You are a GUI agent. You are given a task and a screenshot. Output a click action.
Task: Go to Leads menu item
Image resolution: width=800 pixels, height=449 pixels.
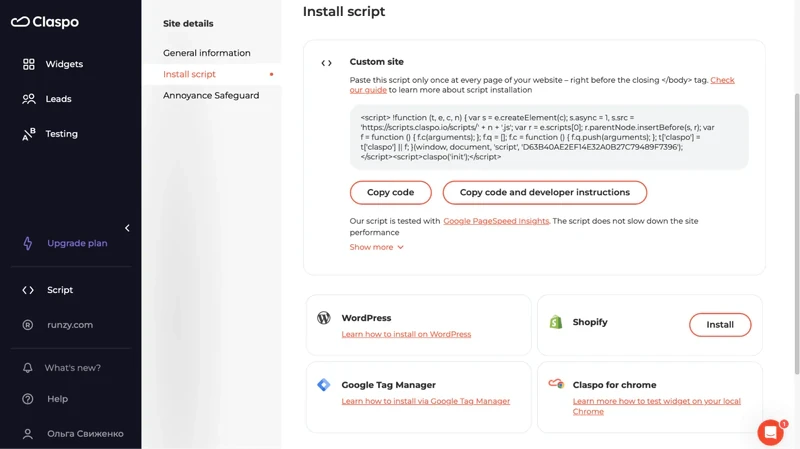pyautogui.click(x=58, y=99)
